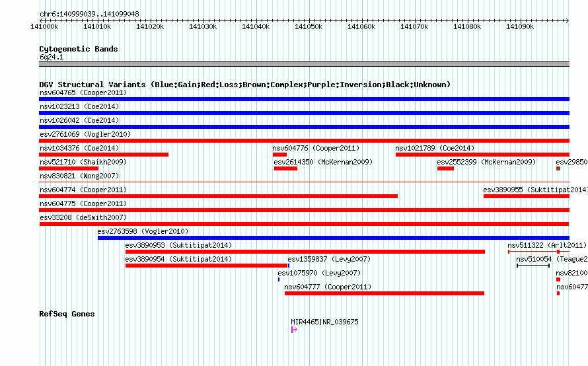588x366 pixels.
Task: Select the nsv510054 black unknown bar
Action: 533,266
